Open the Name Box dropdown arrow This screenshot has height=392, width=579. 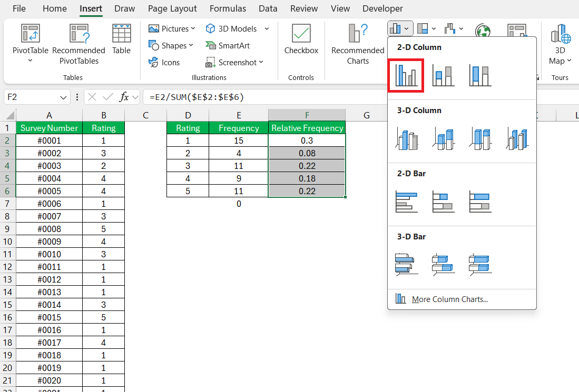coord(63,97)
